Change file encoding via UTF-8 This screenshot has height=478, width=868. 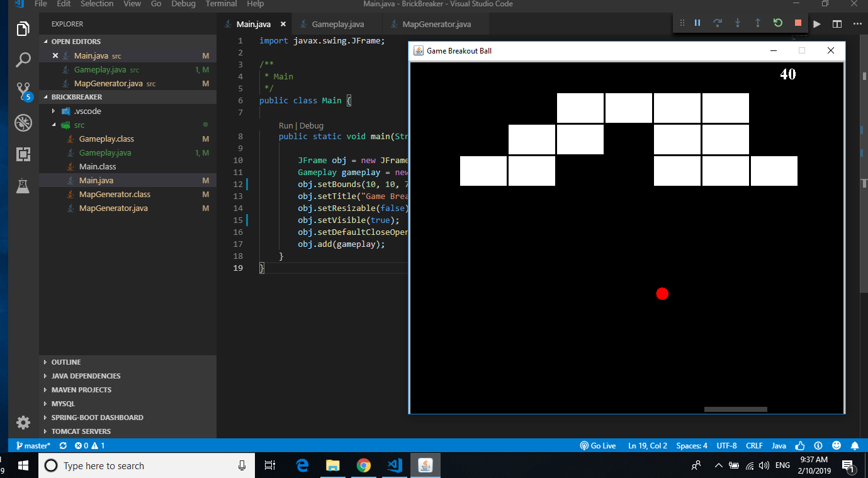(x=726, y=445)
